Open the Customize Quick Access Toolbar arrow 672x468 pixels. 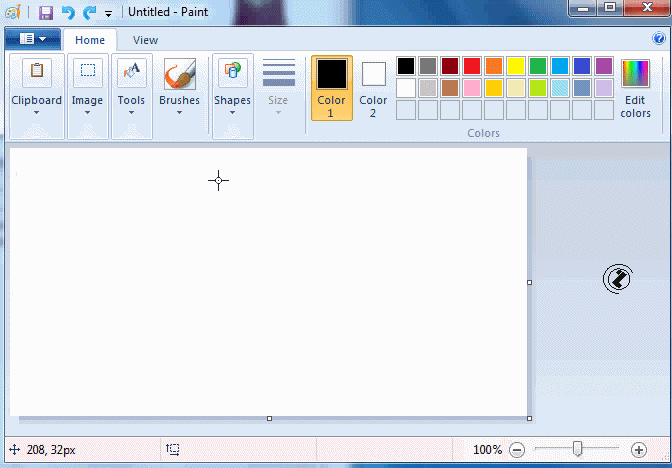[108, 14]
